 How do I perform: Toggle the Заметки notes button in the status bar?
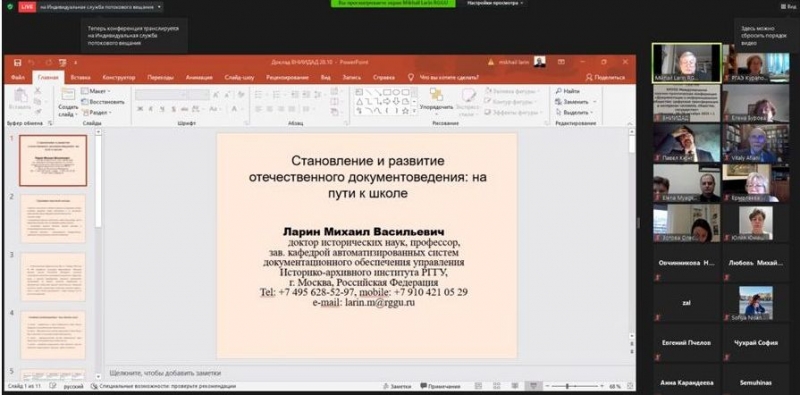(397, 386)
